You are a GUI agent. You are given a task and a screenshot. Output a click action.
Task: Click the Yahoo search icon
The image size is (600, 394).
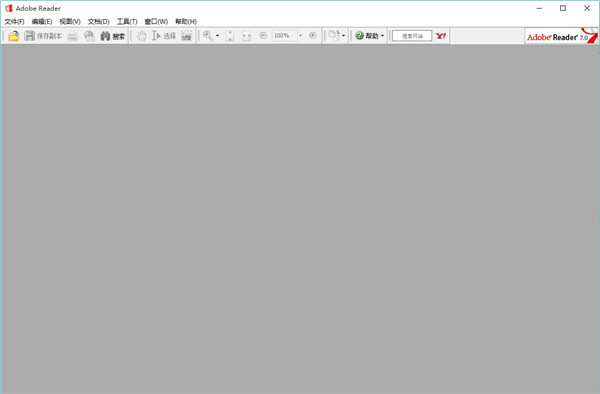pyautogui.click(x=441, y=36)
